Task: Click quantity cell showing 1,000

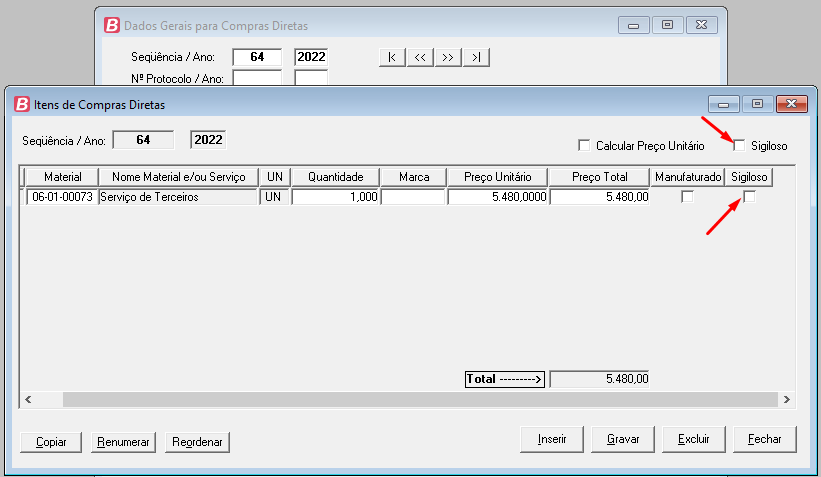Action: (335, 197)
